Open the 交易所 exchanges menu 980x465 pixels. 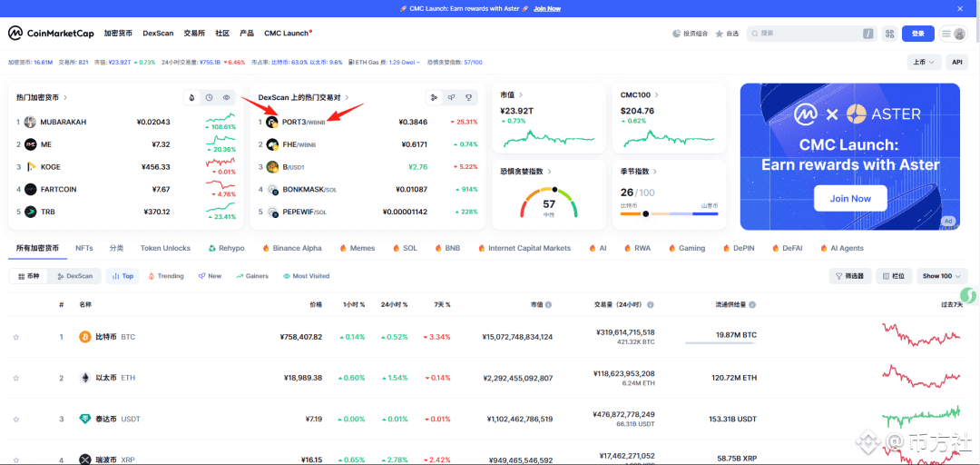pyautogui.click(x=194, y=34)
